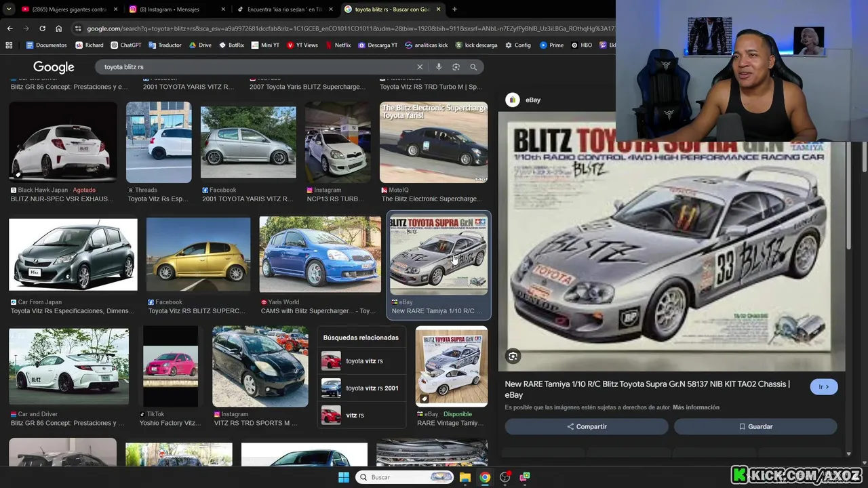Click the Ir button in preview panel
This screenshot has height=488, width=868.
click(x=824, y=387)
